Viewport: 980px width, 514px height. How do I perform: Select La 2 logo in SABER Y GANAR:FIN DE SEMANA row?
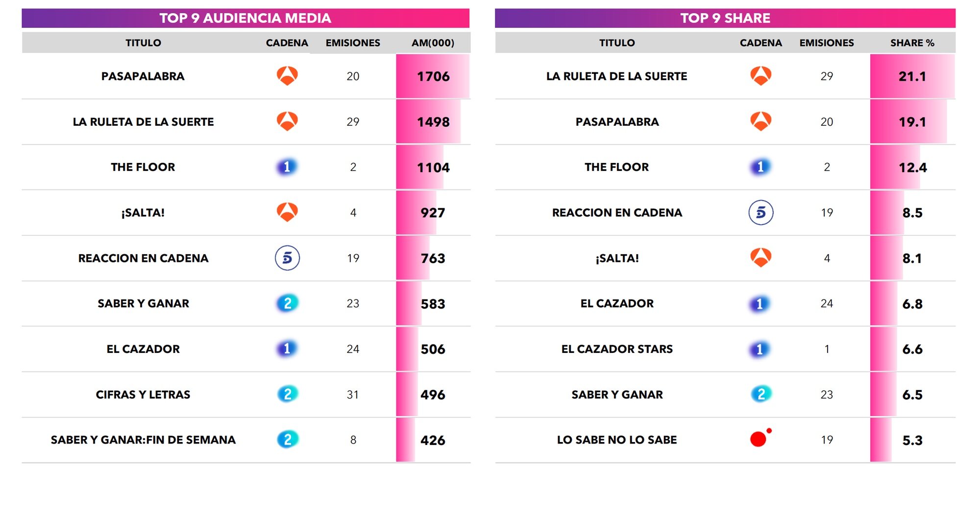coord(288,440)
